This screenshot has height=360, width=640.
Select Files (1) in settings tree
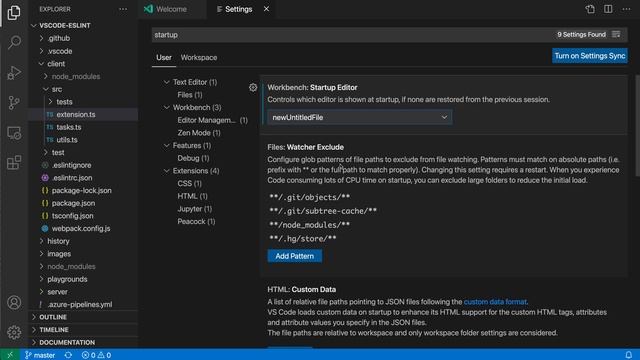[190, 95]
